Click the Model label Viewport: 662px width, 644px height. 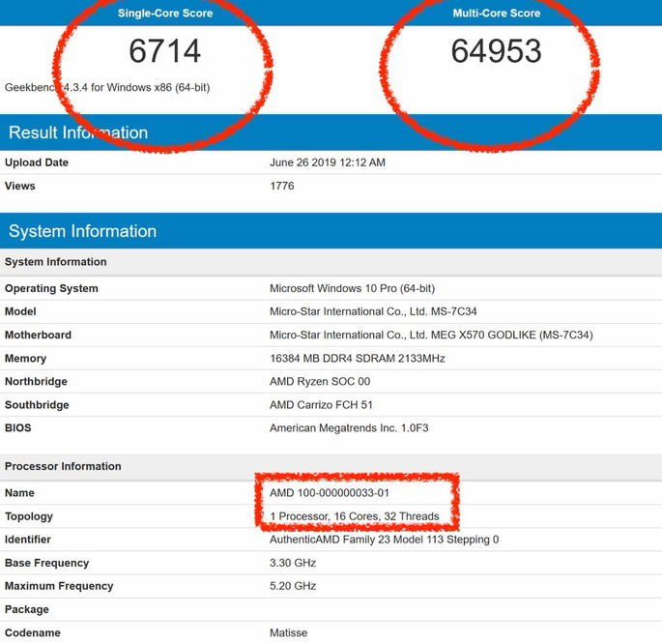click(x=20, y=311)
